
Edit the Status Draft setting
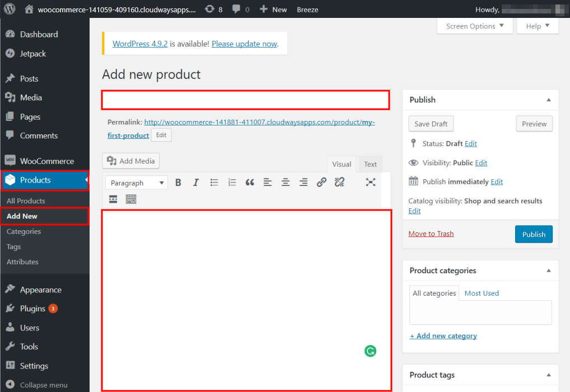470,143
